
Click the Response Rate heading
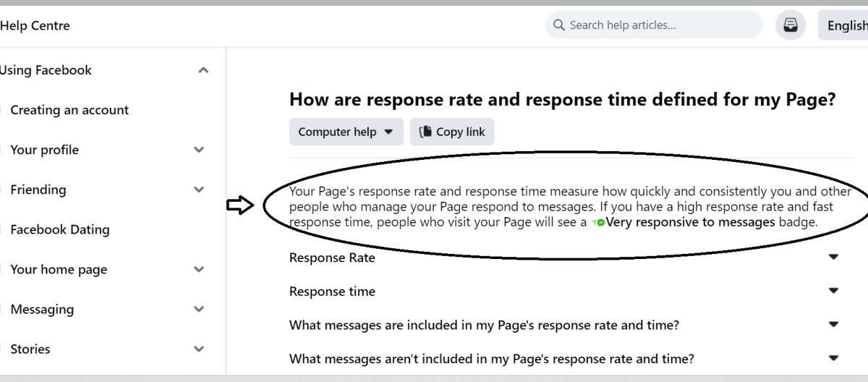[x=332, y=257]
